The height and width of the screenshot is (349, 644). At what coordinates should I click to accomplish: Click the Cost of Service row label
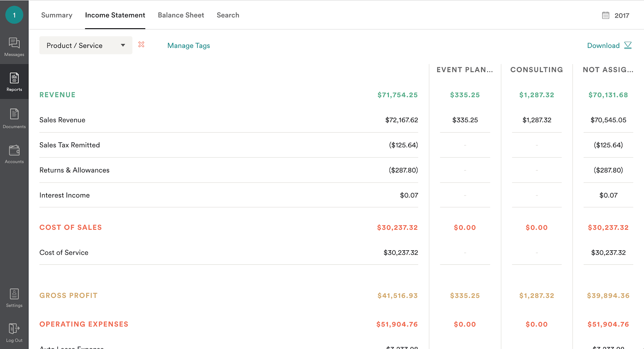coord(64,252)
